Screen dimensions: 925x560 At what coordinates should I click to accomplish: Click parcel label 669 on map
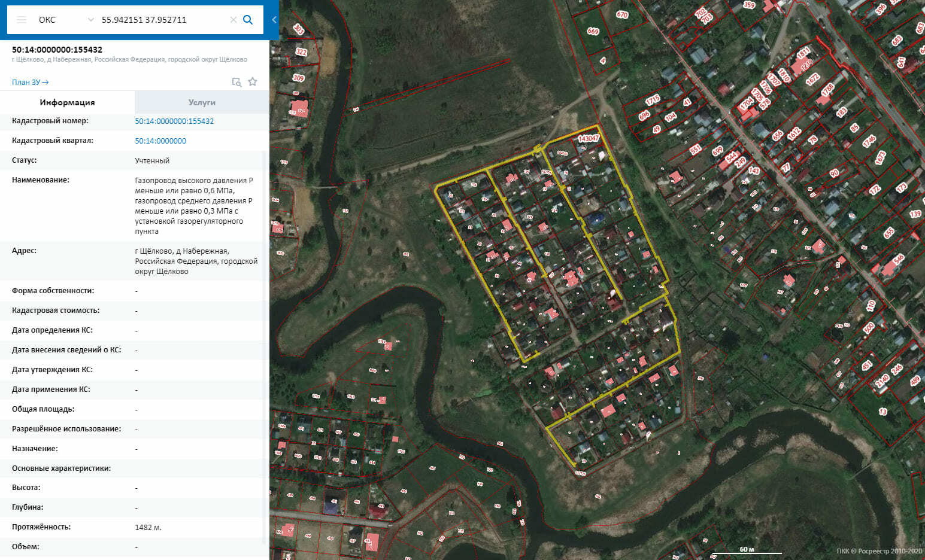pos(593,31)
